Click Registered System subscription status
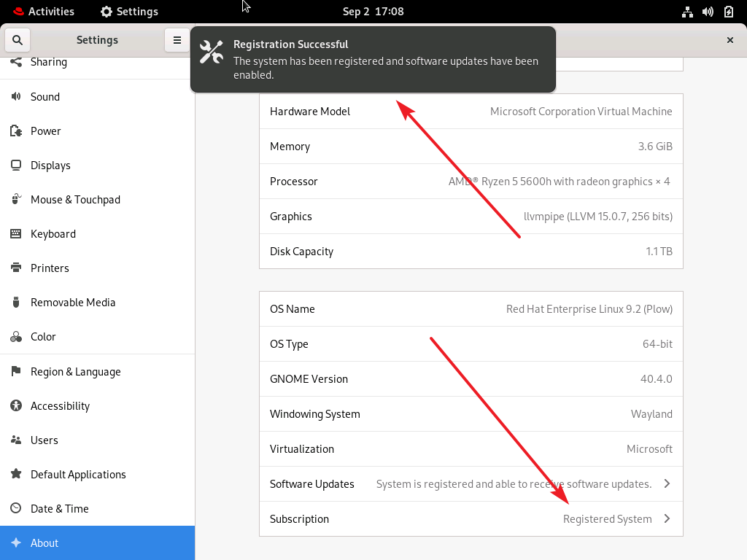This screenshot has width=747, height=560. (608, 518)
